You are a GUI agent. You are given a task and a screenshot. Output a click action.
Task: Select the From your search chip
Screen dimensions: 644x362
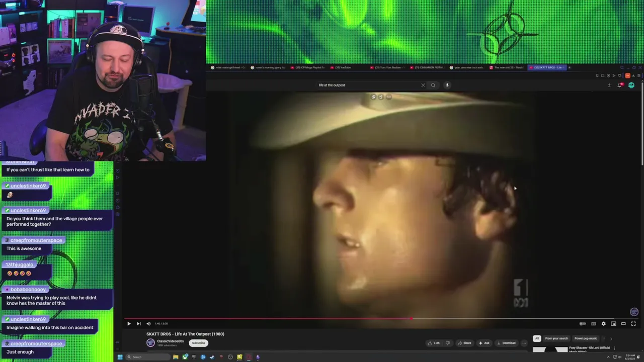click(556, 338)
